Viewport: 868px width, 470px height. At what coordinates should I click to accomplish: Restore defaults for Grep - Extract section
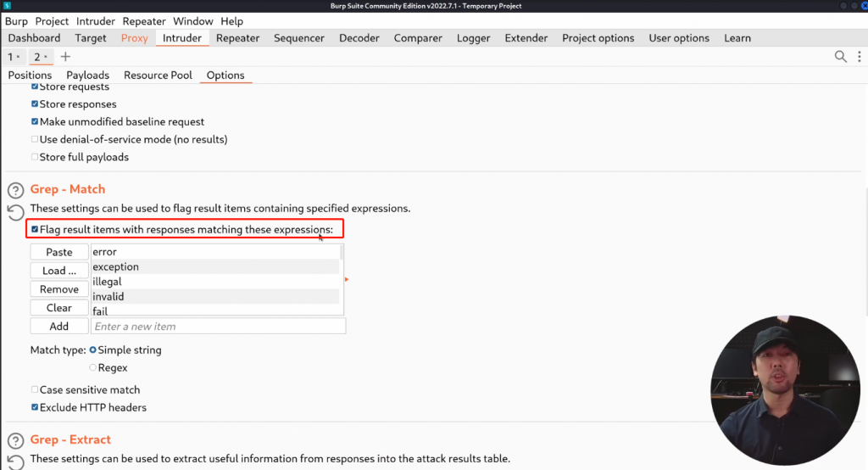coord(15,462)
